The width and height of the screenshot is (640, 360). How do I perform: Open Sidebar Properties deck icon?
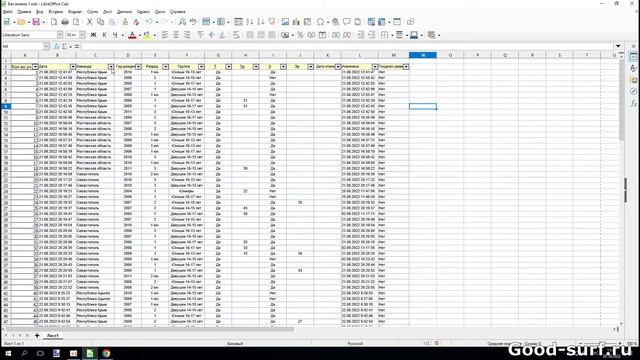633,57
